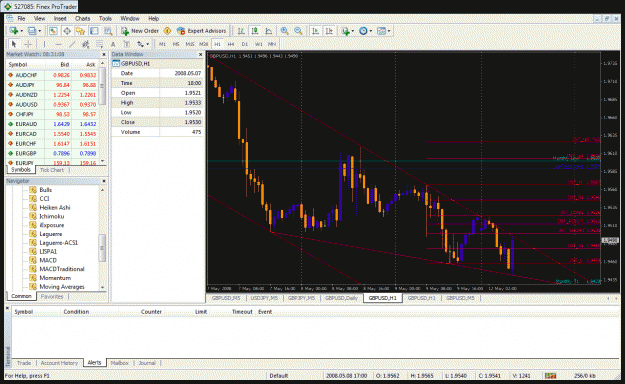Open the Templates icon
The width and height of the screenshot is (625, 384).
(381, 31)
